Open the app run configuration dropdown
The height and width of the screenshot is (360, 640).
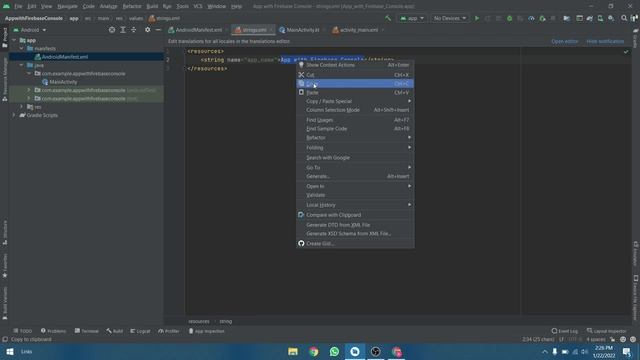[412, 18]
